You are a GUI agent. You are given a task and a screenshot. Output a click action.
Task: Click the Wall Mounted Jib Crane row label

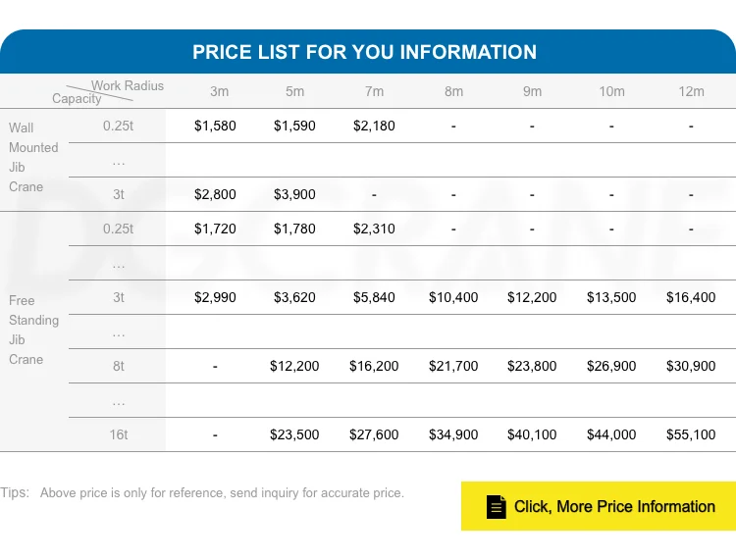(x=33, y=157)
